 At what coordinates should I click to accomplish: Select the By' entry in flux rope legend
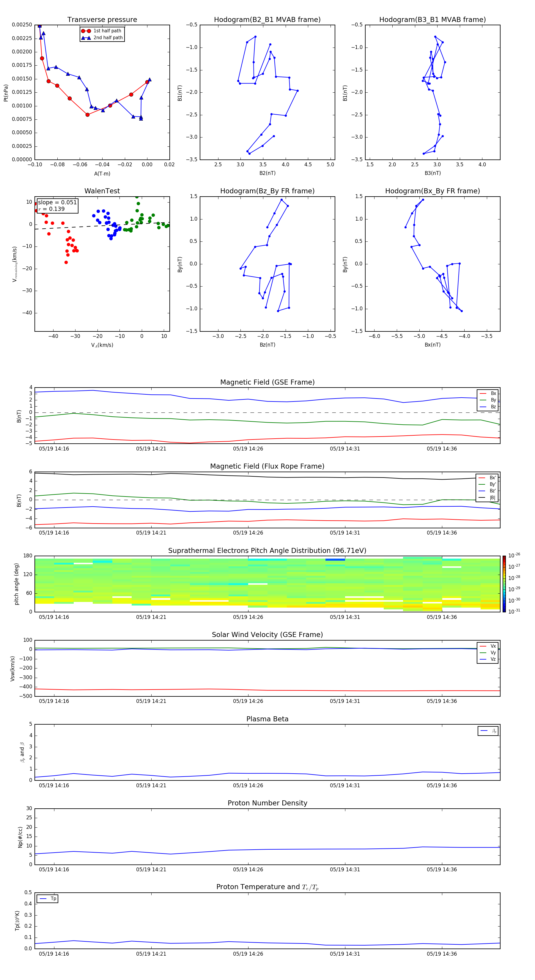pos(487,484)
